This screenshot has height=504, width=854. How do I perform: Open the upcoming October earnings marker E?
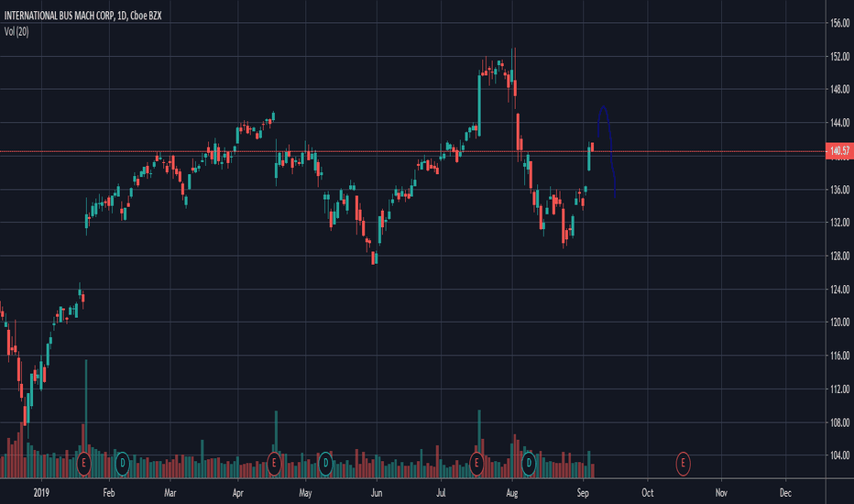[x=683, y=464]
